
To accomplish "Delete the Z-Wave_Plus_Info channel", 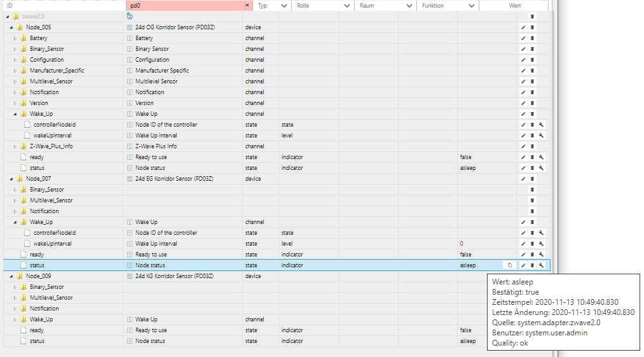I will point(532,146).
